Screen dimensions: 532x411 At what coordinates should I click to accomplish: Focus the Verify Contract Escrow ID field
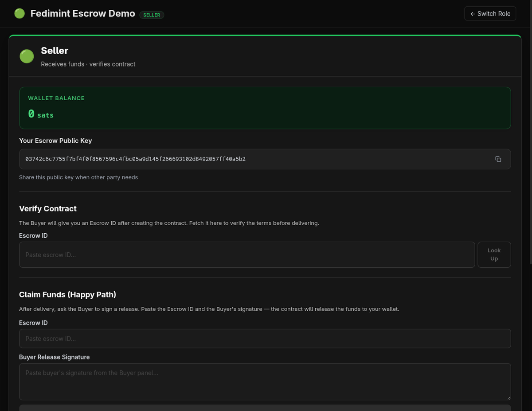[247, 254]
